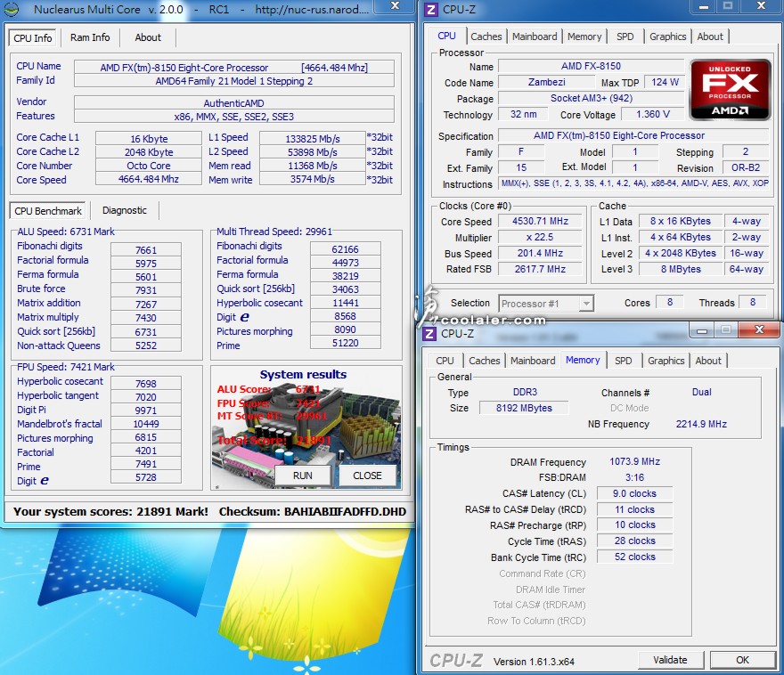Click the Hyperbolic tangent score 7020
Screen dimensions: 784x675
click(x=146, y=397)
